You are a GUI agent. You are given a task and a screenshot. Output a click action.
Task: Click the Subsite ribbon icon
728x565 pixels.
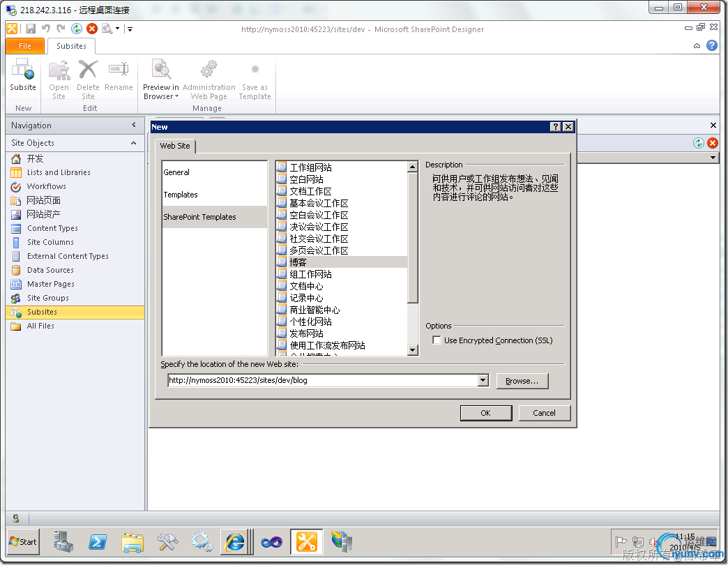click(23, 70)
